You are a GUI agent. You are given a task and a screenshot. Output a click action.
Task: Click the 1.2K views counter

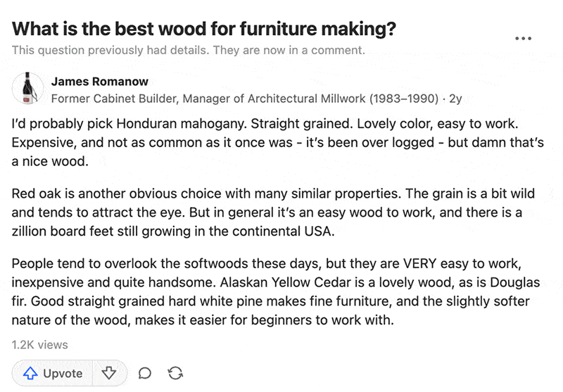(x=40, y=345)
